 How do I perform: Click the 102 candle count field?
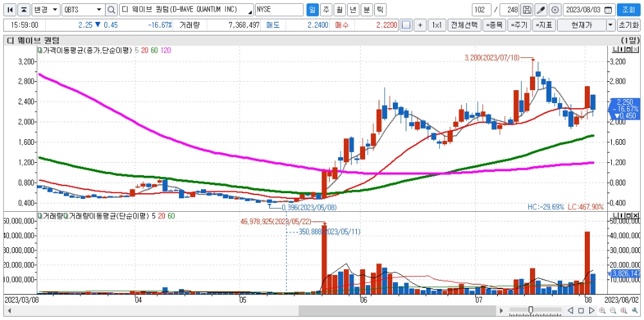(x=481, y=10)
